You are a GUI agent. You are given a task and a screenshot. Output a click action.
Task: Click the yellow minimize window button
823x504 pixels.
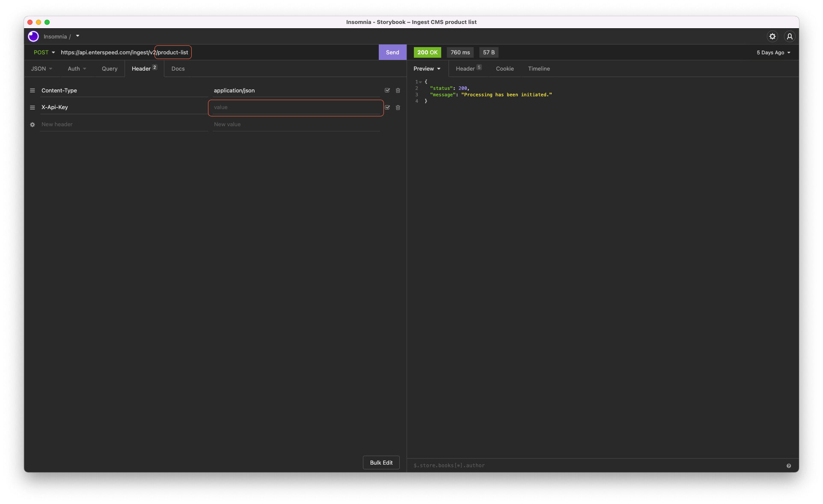(x=39, y=22)
